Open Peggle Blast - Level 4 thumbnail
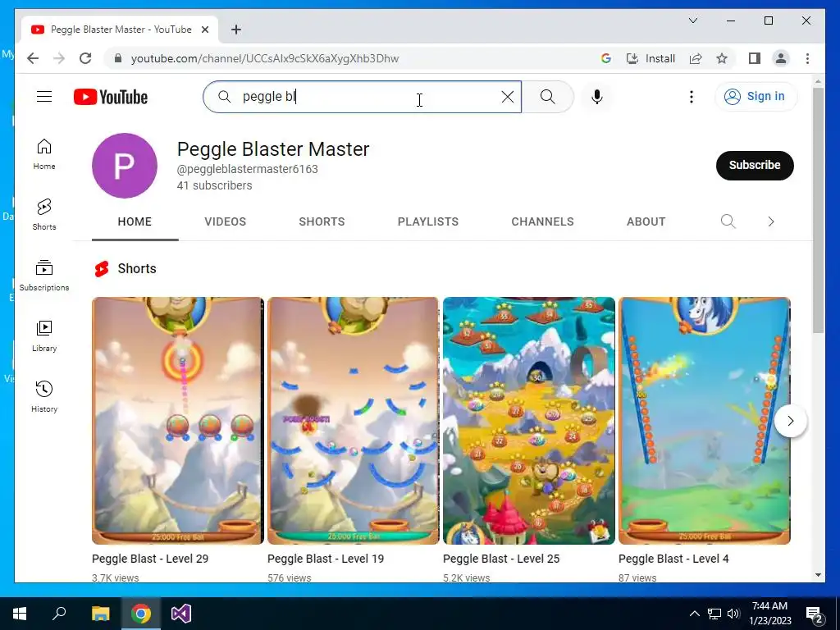 point(705,421)
